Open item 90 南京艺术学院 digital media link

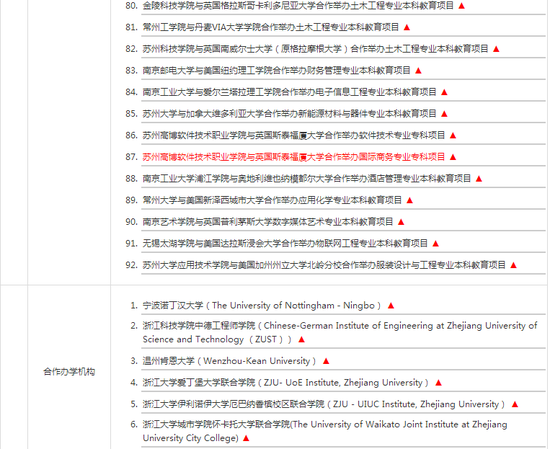268,222
